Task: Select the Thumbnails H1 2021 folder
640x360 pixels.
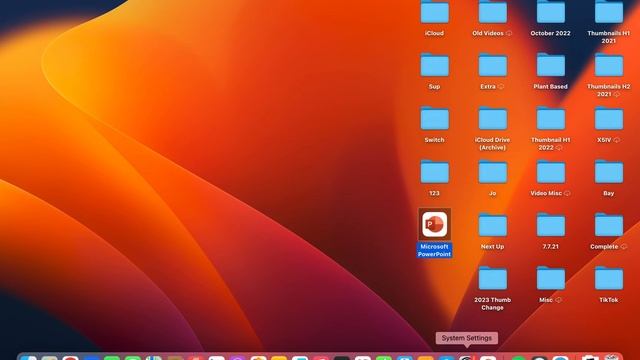Action: pyautogui.click(x=609, y=12)
